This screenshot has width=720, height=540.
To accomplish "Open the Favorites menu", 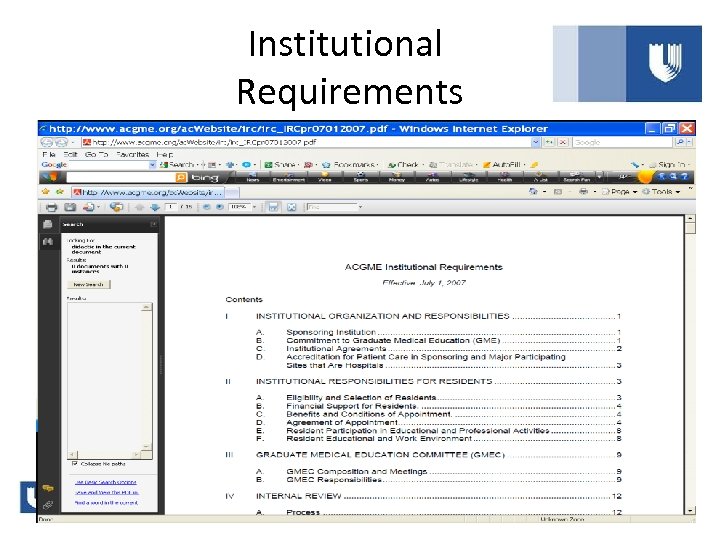I will [x=132, y=154].
